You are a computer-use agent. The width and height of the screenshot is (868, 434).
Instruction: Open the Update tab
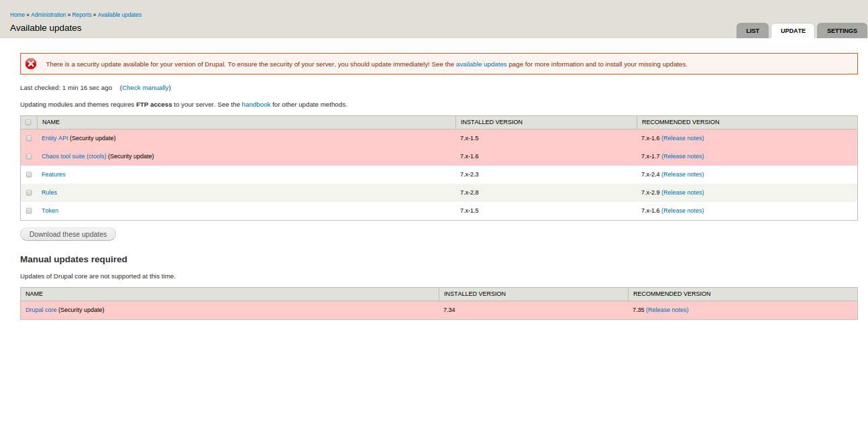[793, 31]
